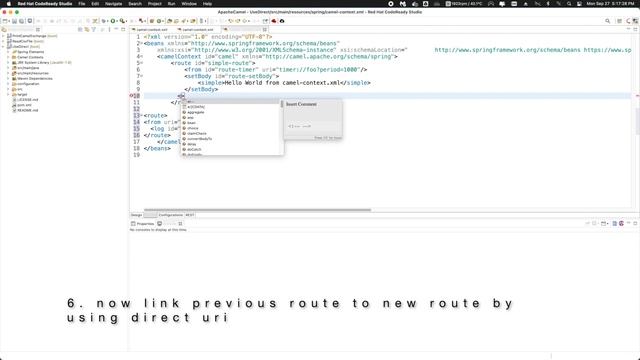
Task: Click the red hat icon in toolbar
Action: (274, 21)
